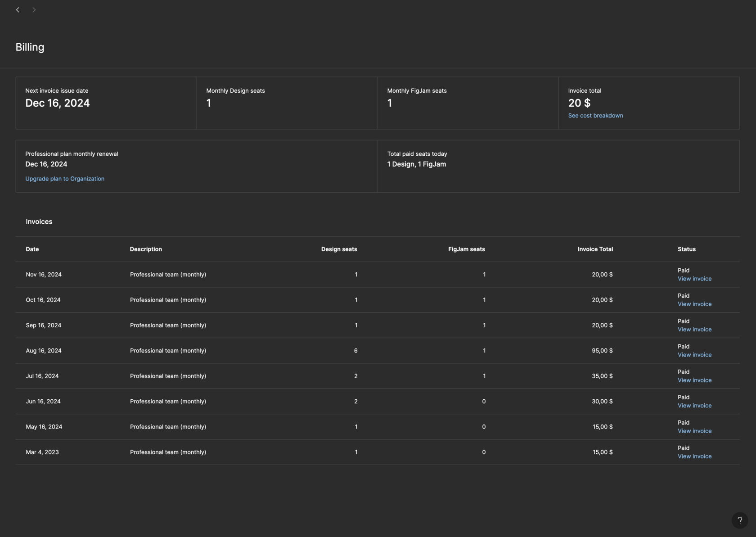Go back with the left arrow
756x537 pixels.
pyautogui.click(x=18, y=10)
